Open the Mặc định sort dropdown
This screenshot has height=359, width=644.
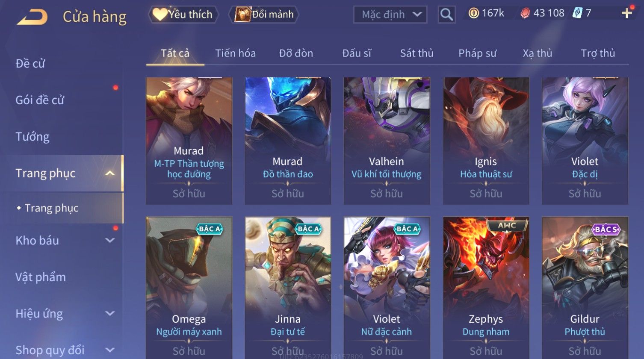coord(390,15)
